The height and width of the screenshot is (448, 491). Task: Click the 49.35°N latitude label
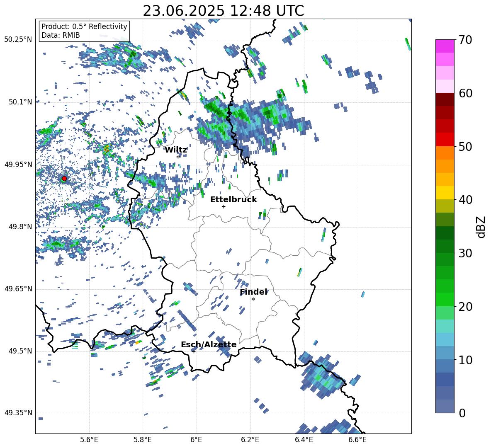[x=18, y=413]
